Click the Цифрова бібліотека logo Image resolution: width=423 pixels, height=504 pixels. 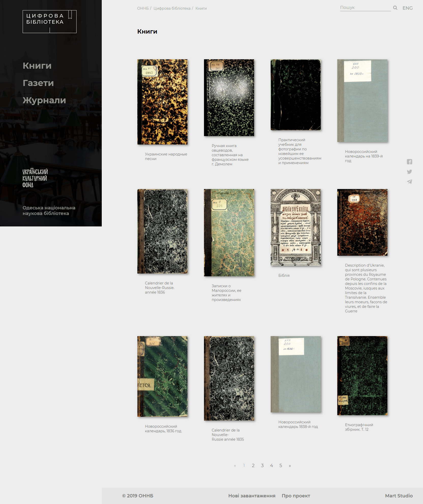pyautogui.click(x=50, y=22)
